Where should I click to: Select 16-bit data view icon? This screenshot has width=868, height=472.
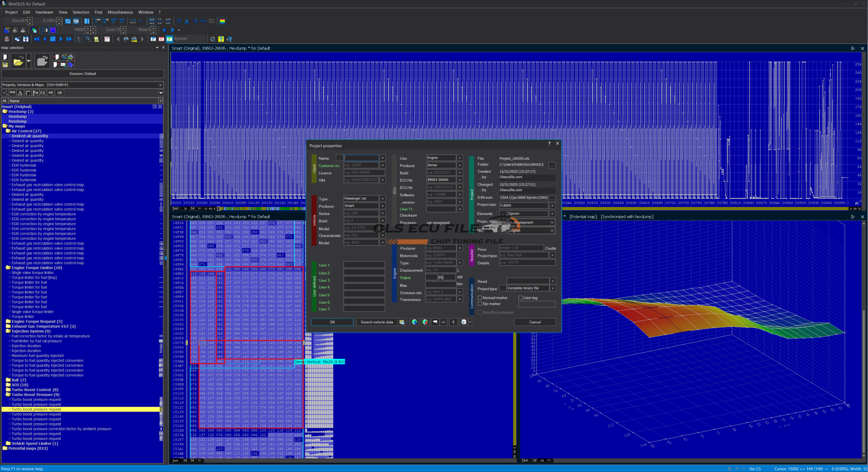click(106, 21)
